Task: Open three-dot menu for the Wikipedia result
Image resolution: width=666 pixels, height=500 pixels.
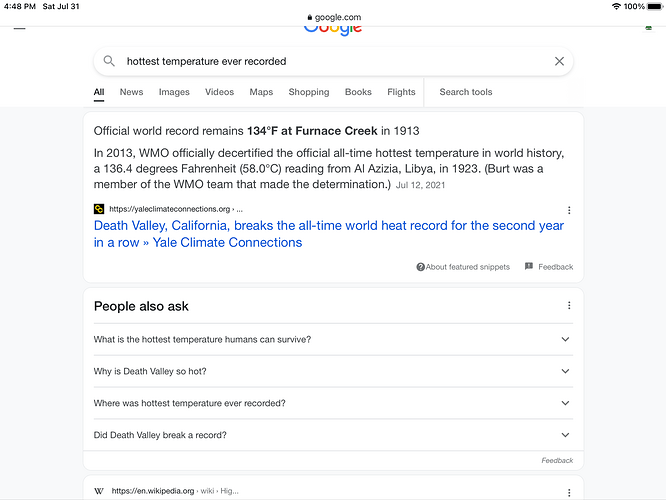Action: click(569, 492)
